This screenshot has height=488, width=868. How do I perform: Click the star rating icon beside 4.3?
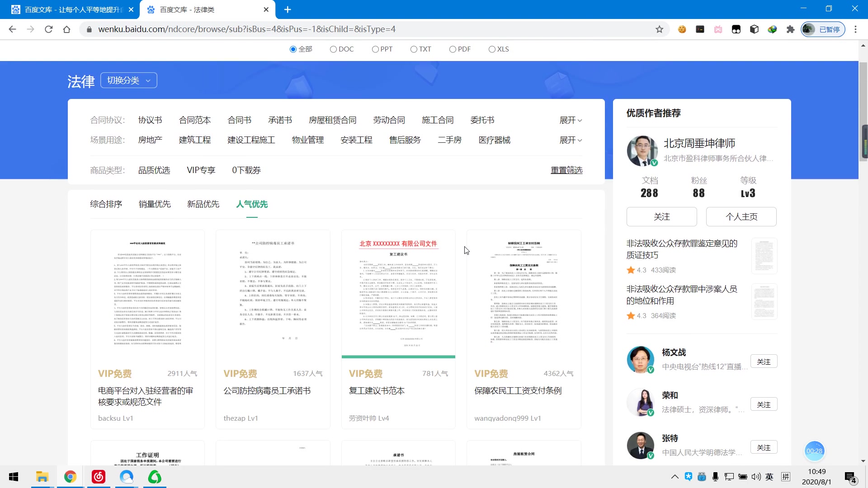click(x=630, y=270)
